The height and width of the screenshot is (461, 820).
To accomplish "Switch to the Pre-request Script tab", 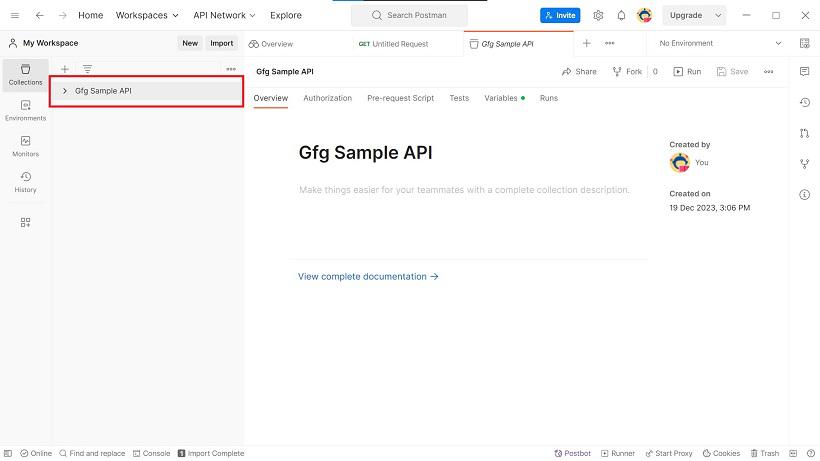I will 401,98.
